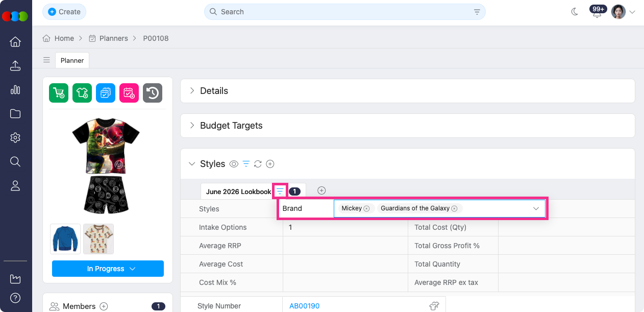Click the green add-style shirt icon

pyautogui.click(x=82, y=93)
